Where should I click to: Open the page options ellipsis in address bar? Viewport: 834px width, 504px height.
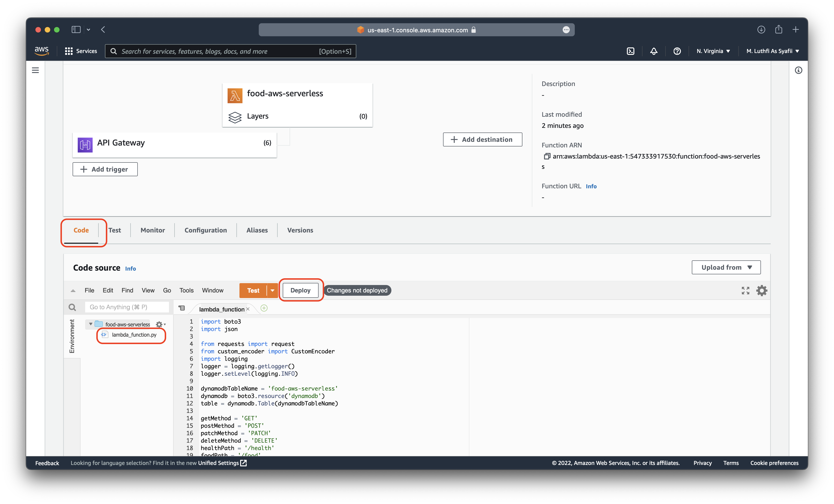[566, 30]
